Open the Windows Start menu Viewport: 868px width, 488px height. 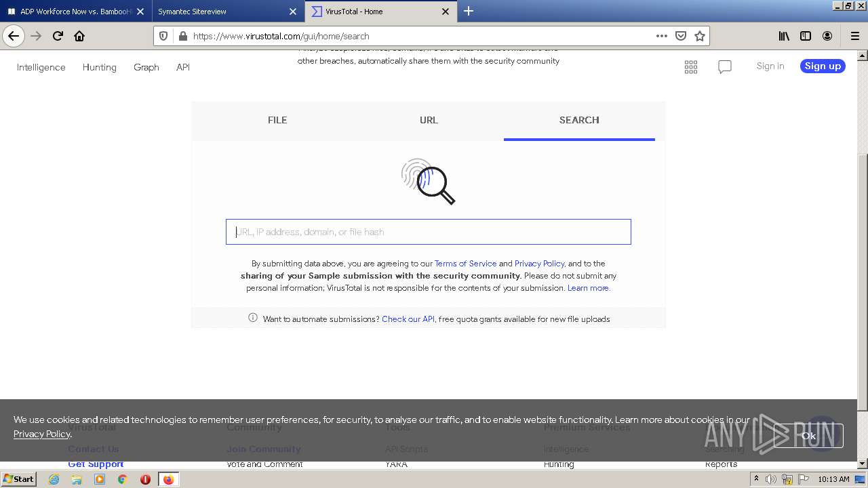tap(19, 479)
